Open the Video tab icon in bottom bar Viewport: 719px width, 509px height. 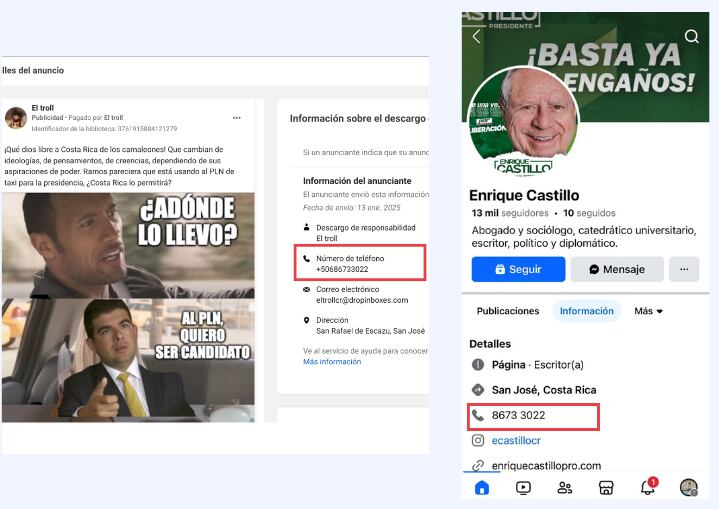tap(523, 487)
